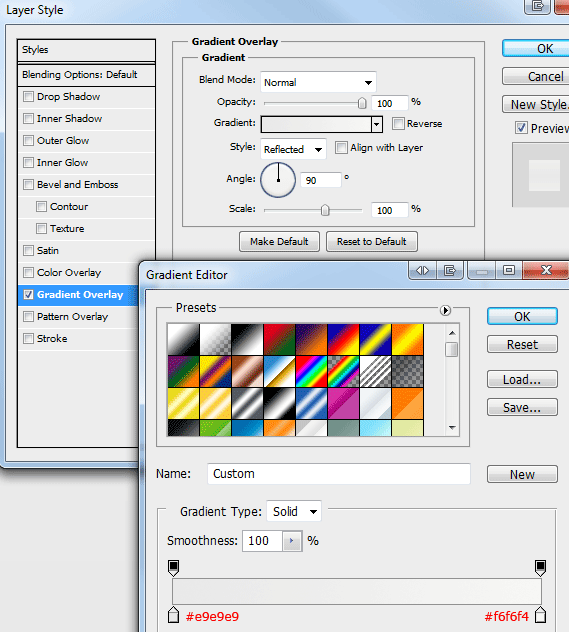569x632 pixels.
Task: Click the Angle value field
Action: [x=320, y=180]
